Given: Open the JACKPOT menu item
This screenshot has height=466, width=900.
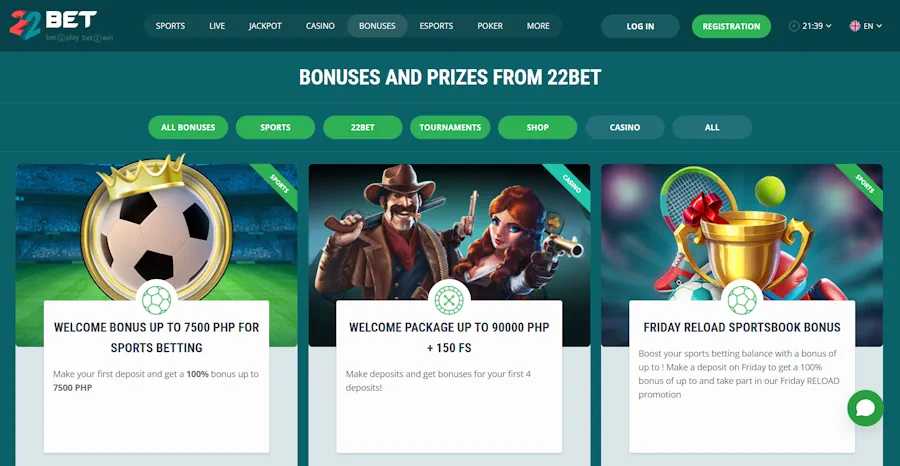Looking at the screenshot, I should pos(265,26).
